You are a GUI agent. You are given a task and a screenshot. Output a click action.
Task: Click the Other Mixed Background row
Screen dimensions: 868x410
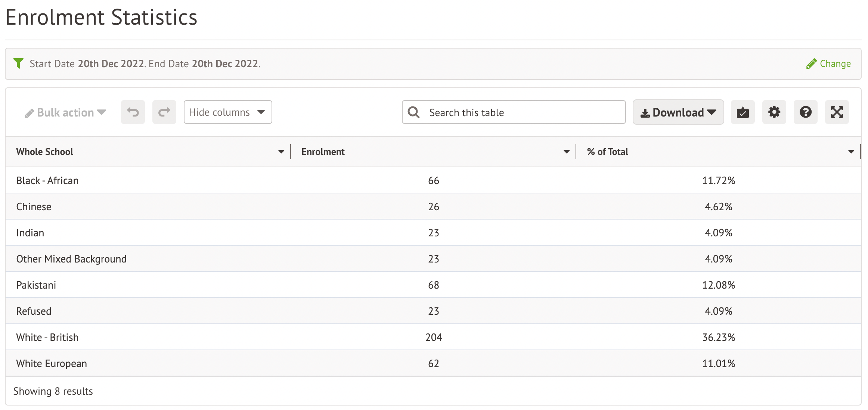click(x=71, y=259)
